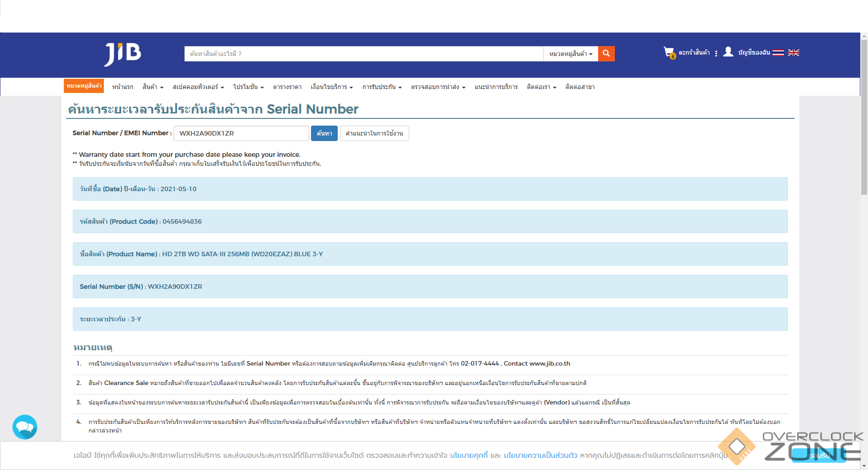Expand the การรับประกัน menu
The width and height of the screenshot is (868, 470).
coord(382,87)
